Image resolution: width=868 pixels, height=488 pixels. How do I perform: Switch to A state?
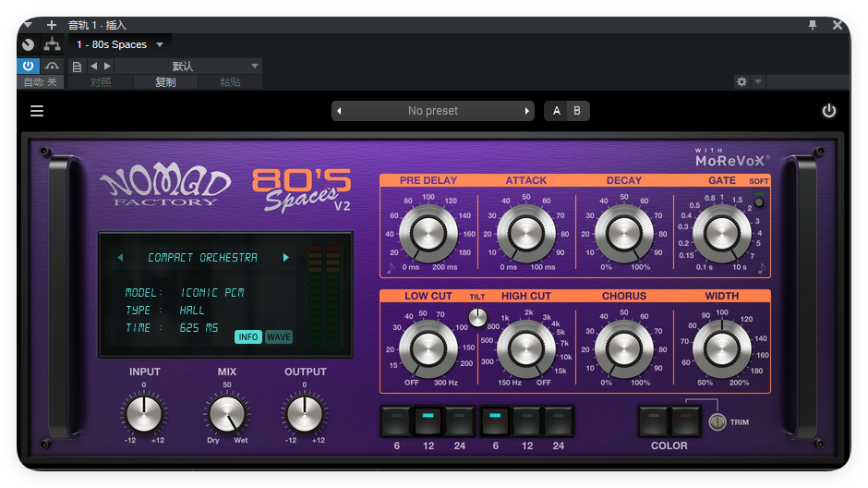coord(556,111)
